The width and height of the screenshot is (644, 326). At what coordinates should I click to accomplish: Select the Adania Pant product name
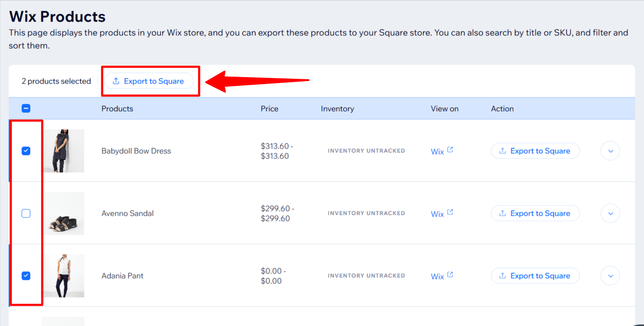tap(122, 276)
